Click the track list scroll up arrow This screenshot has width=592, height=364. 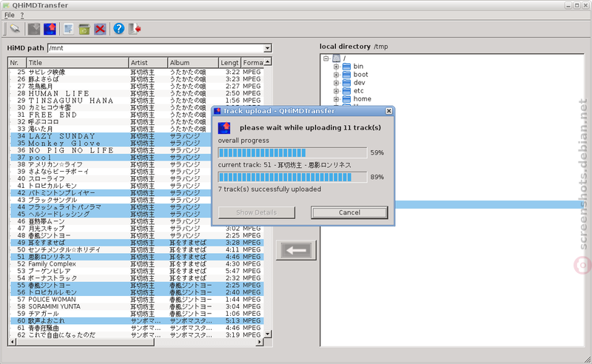[268, 61]
